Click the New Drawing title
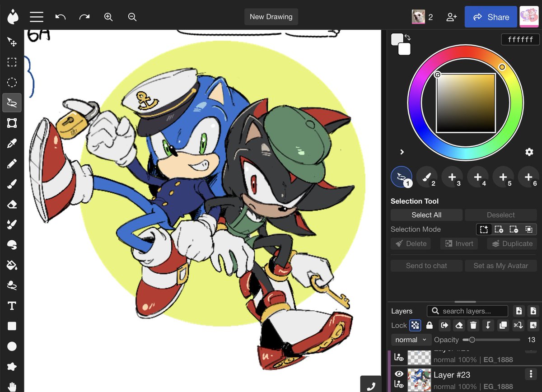 (271, 17)
